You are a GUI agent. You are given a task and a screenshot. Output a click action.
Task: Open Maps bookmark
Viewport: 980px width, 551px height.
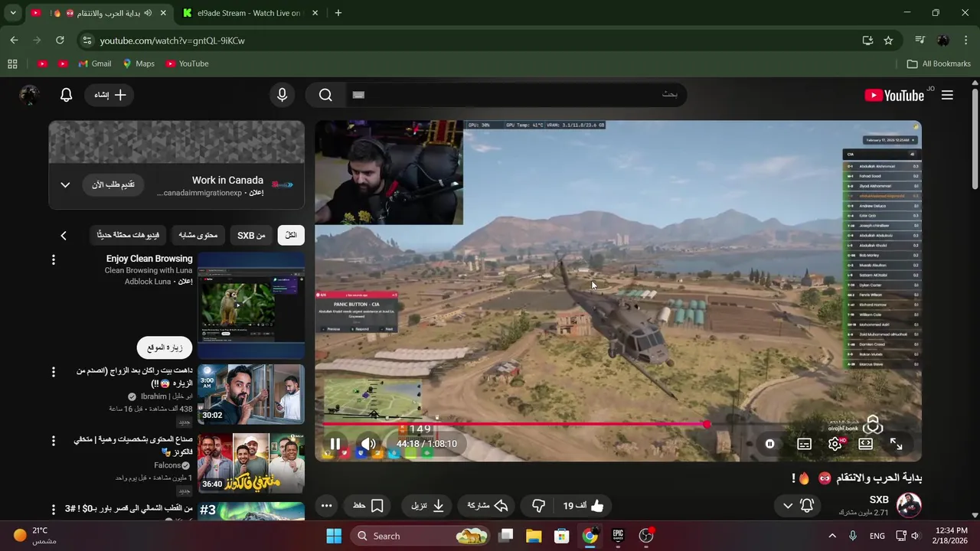point(138,64)
